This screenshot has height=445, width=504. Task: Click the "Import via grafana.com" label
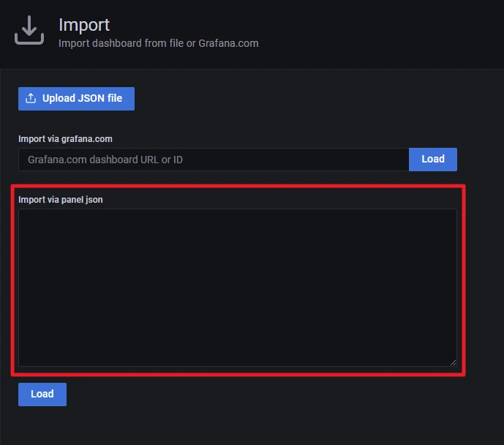(65, 138)
